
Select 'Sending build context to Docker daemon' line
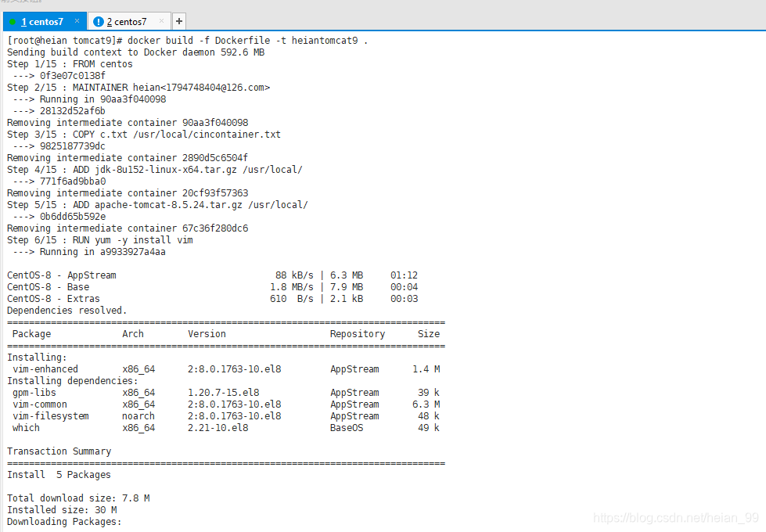(136, 52)
